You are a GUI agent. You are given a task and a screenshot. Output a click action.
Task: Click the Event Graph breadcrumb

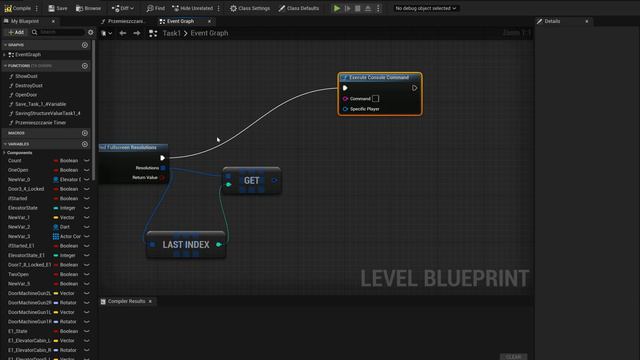(209, 33)
